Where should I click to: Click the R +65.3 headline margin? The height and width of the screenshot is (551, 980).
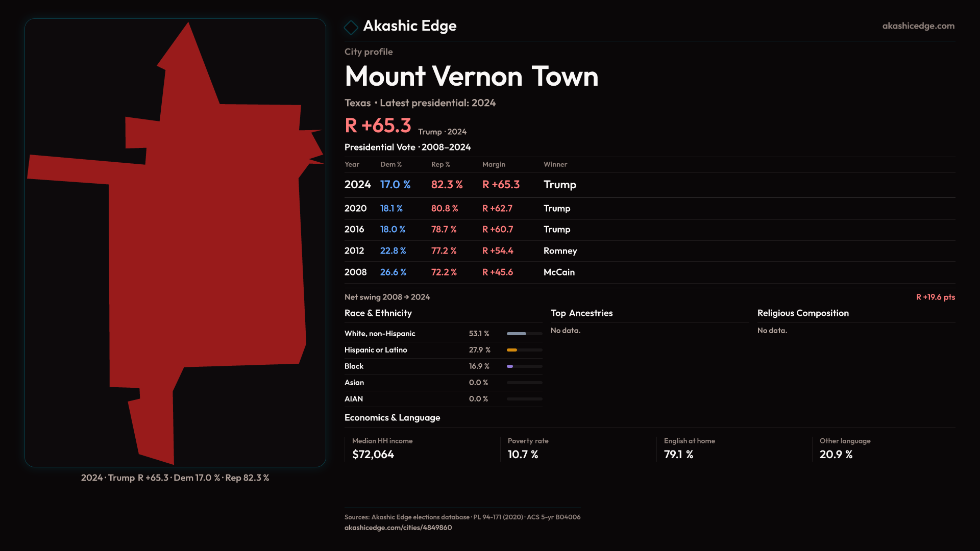coord(378,126)
